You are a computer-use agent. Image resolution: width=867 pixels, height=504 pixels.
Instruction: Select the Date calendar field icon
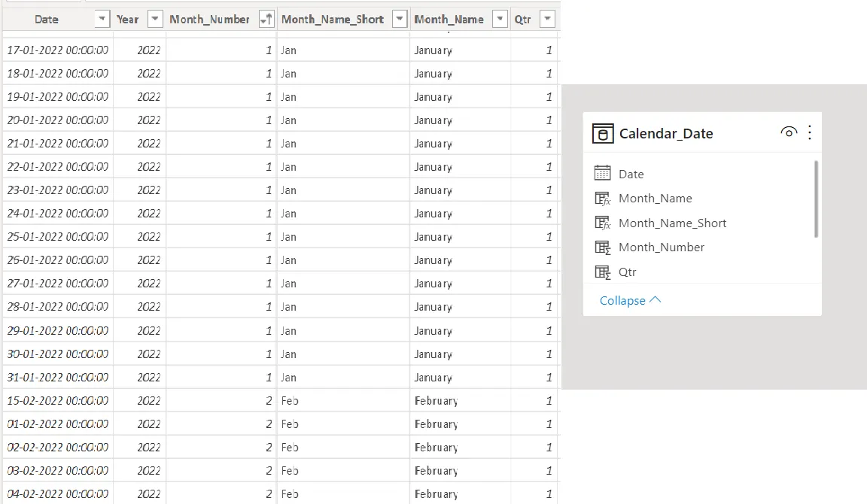(x=602, y=173)
